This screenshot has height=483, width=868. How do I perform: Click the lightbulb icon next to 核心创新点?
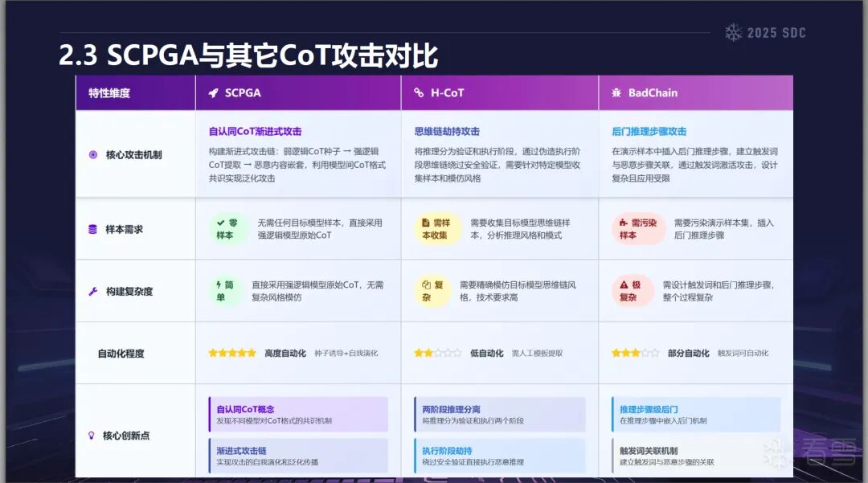[92, 436]
